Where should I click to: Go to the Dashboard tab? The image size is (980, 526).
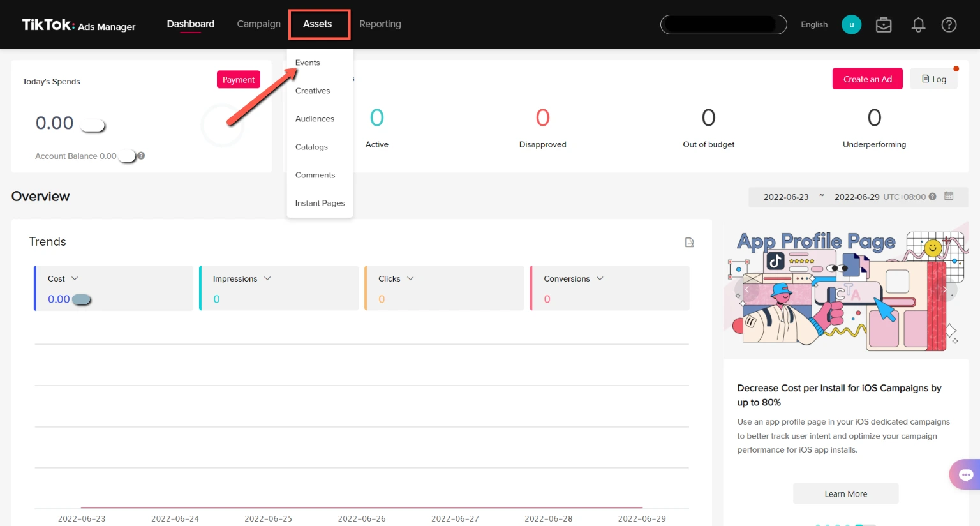191,24
